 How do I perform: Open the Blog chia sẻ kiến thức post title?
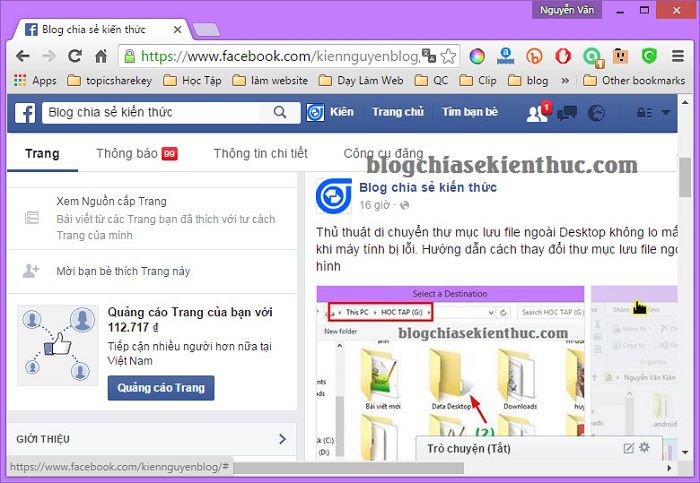tap(428, 187)
